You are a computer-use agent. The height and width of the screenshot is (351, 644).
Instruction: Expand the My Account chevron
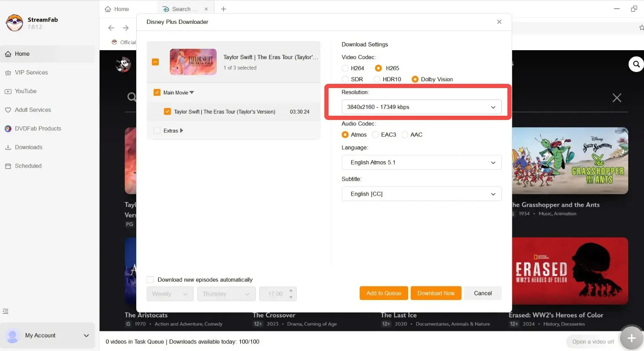pos(86,336)
